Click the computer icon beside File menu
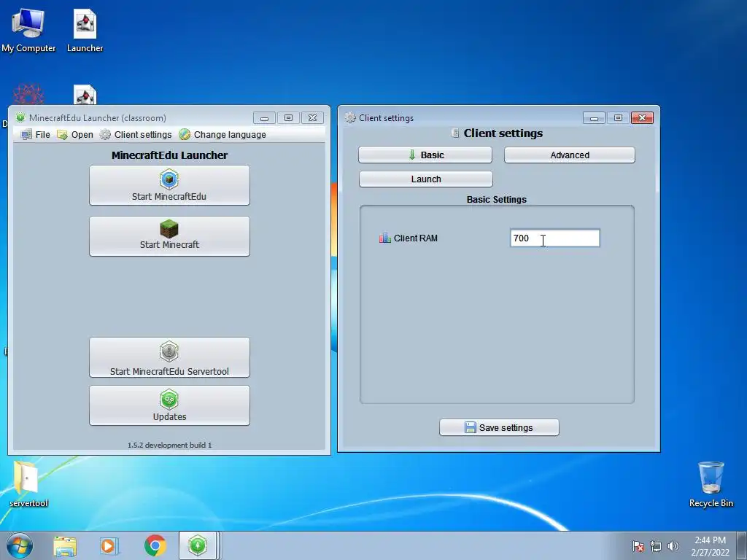Image resolution: width=747 pixels, height=560 pixels. [27, 135]
